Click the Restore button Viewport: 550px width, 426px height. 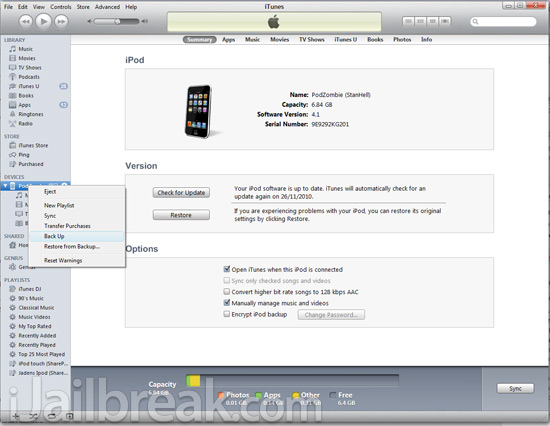coord(181,215)
